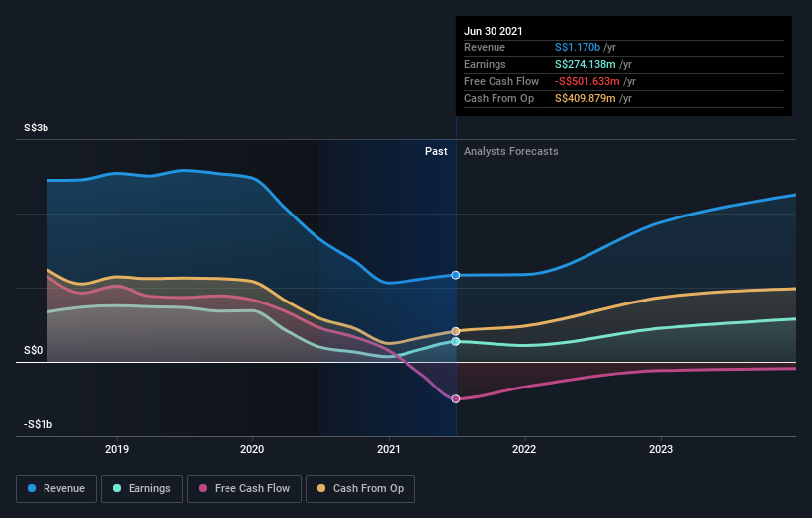Viewport: 812px width, 518px height.
Task: Select the pink Free Cash Flow data point
Action: [x=456, y=399]
